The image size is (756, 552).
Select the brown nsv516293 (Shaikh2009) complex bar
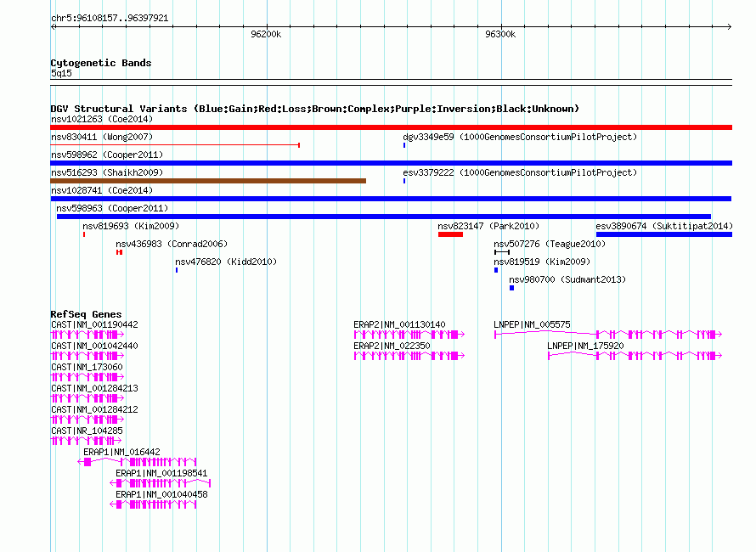pos(208,181)
